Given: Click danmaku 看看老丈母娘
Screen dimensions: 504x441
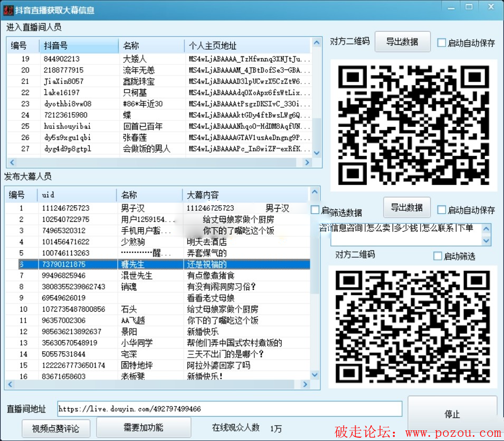Looking at the screenshot, I should click(x=211, y=298).
